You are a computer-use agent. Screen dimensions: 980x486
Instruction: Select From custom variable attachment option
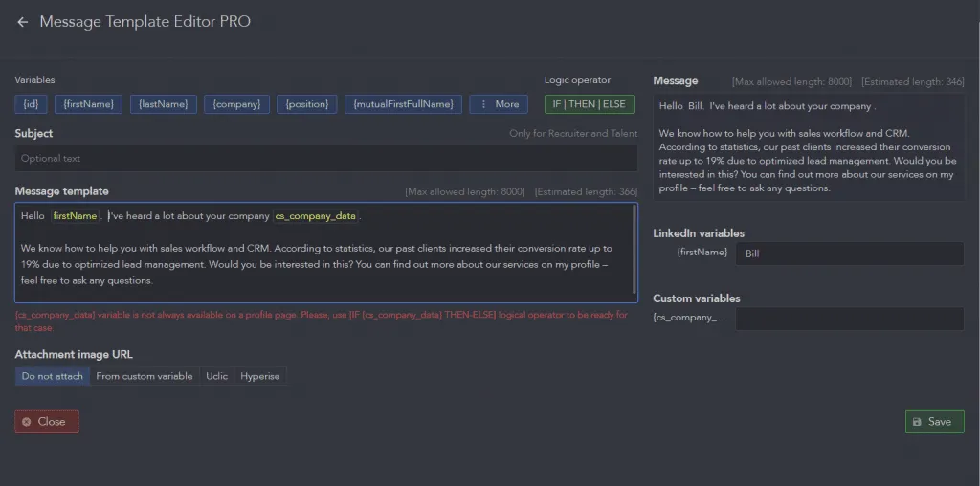coord(145,376)
